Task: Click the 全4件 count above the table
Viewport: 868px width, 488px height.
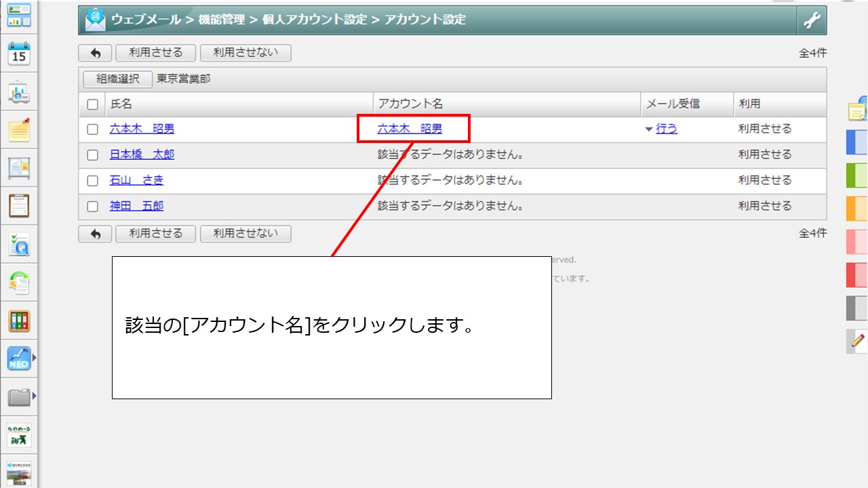Action: (812, 53)
